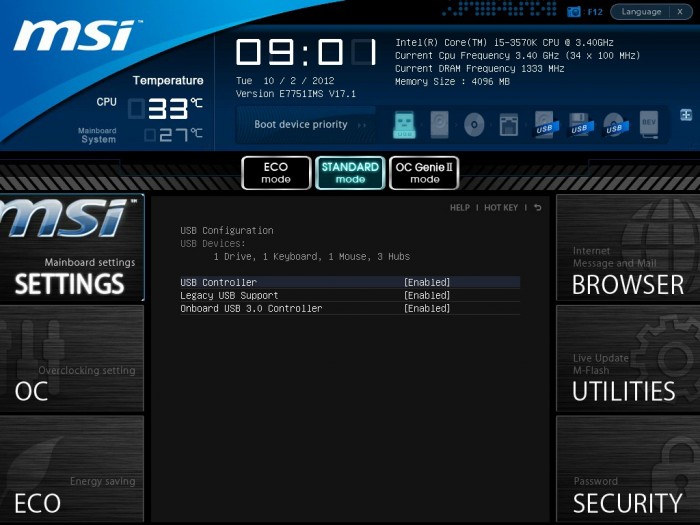Click the F12 screenshot camera icon

point(574,12)
